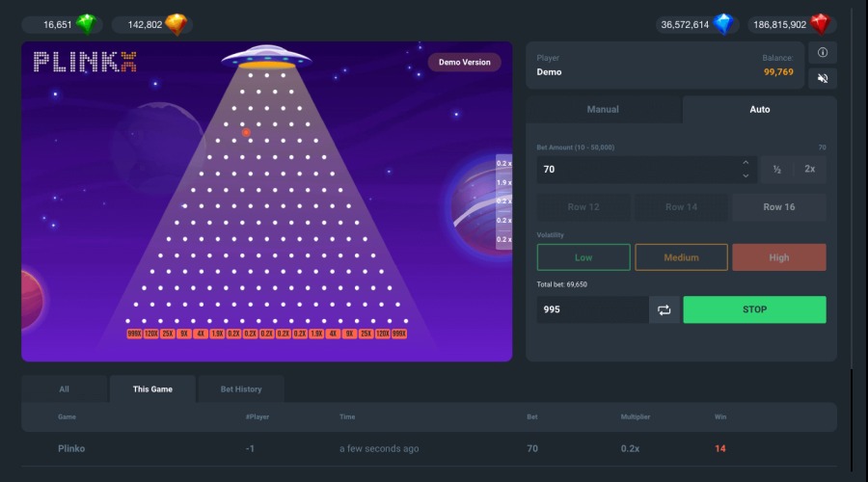The width and height of the screenshot is (868, 482).
Task: Decrease bet amount with down arrow
Action: (746, 175)
